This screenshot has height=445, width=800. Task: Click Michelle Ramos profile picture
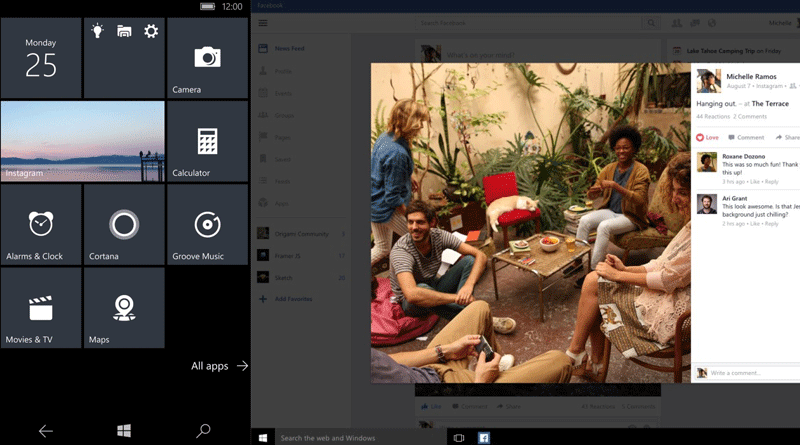(709, 81)
